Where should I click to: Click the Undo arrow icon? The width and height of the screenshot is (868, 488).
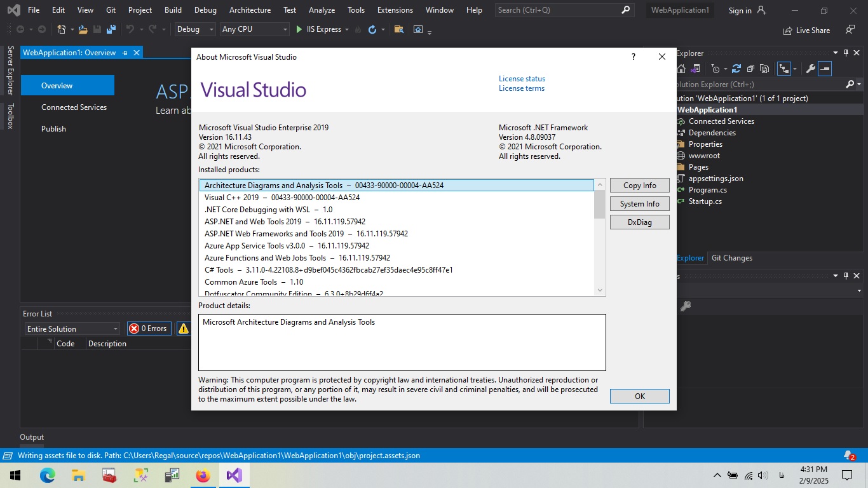[x=130, y=29]
